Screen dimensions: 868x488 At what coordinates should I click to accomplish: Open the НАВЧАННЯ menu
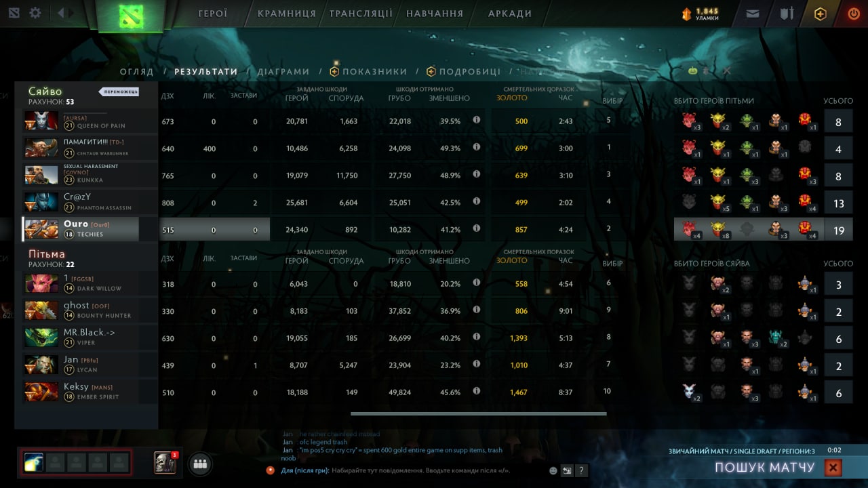tap(435, 14)
